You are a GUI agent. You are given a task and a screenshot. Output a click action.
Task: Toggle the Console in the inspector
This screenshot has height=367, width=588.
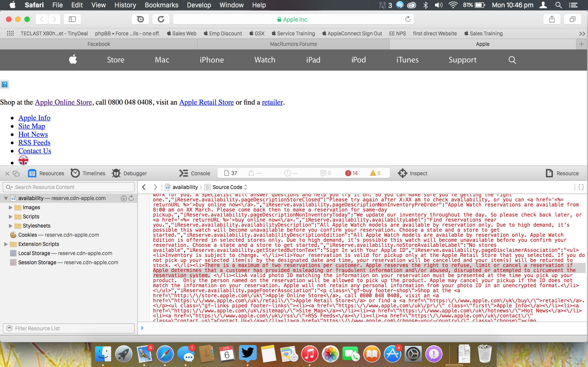[x=195, y=173]
